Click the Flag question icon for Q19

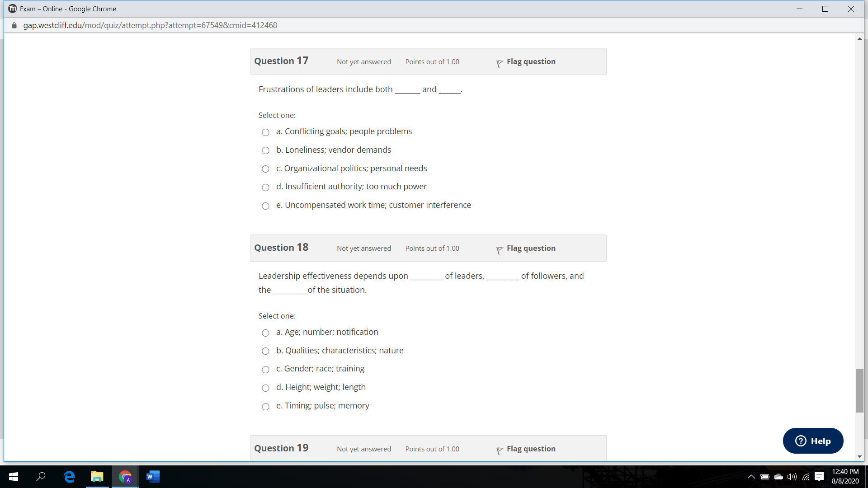click(x=500, y=449)
